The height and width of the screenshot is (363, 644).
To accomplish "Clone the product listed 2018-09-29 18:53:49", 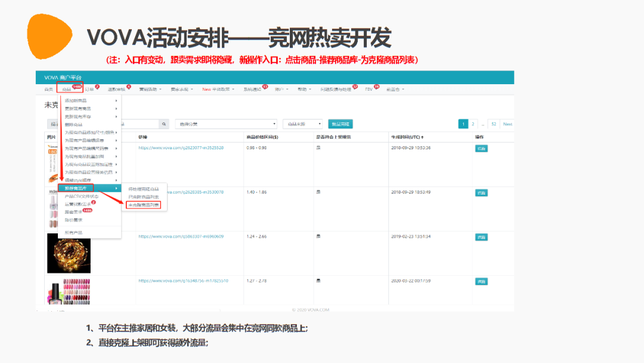I will 481,193.
